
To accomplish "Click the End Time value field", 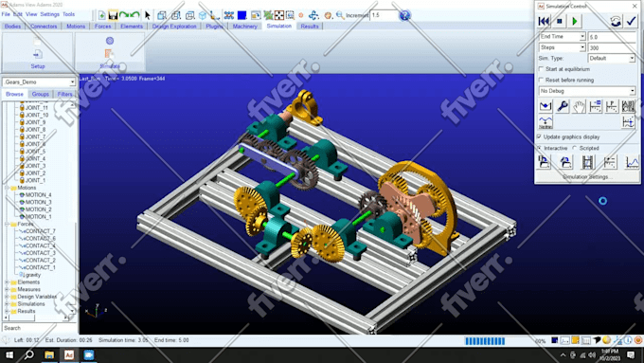I will [x=612, y=37].
